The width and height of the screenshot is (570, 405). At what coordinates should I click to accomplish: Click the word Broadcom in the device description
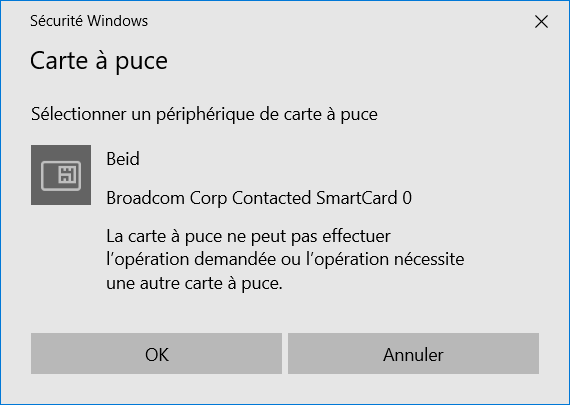pos(145,198)
